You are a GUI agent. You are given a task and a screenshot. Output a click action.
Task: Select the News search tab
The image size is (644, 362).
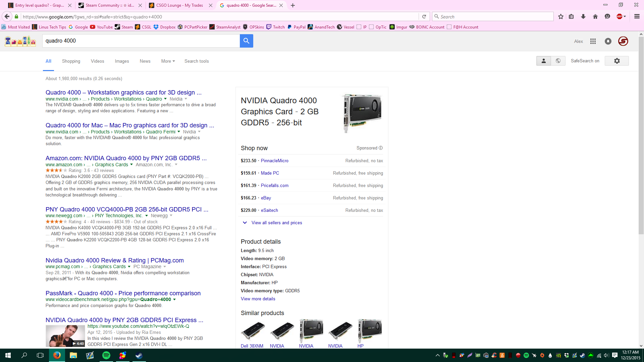[145, 61]
